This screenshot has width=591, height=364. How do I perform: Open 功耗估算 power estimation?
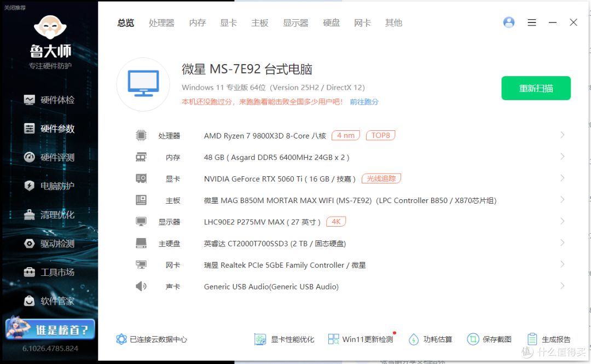pos(431,339)
